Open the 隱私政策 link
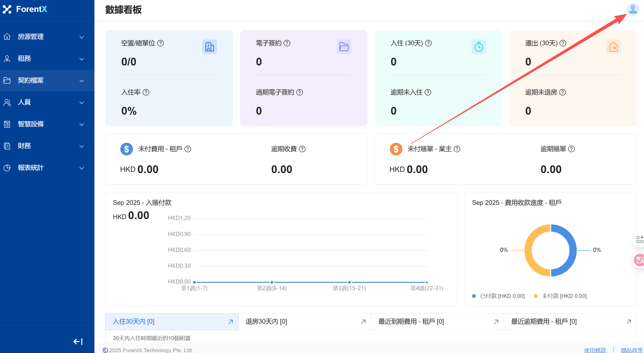 [632, 350]
